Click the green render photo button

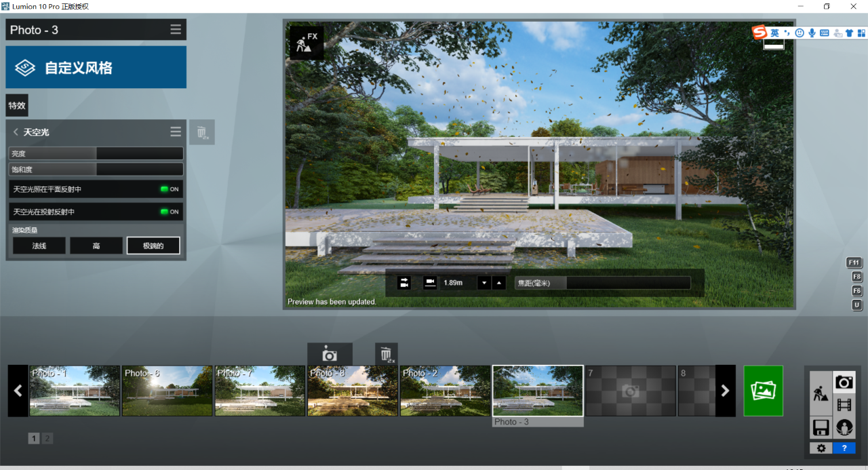(x=764, y=391)
